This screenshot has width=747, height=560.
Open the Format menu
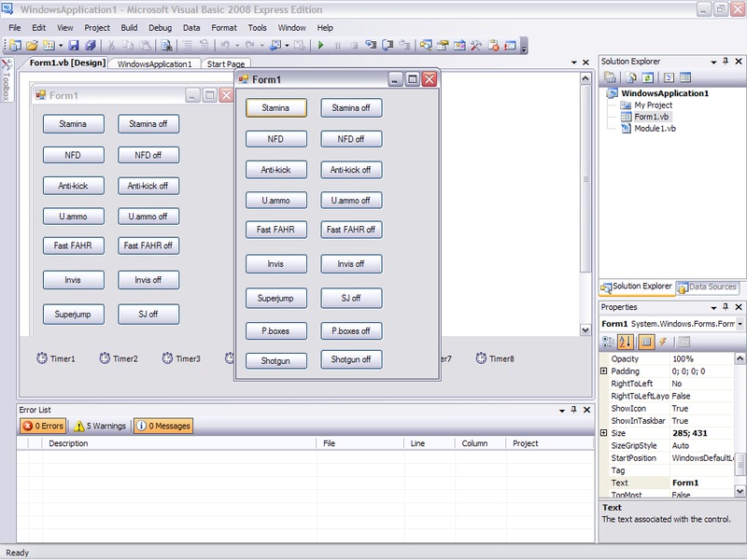pos(224,28)
